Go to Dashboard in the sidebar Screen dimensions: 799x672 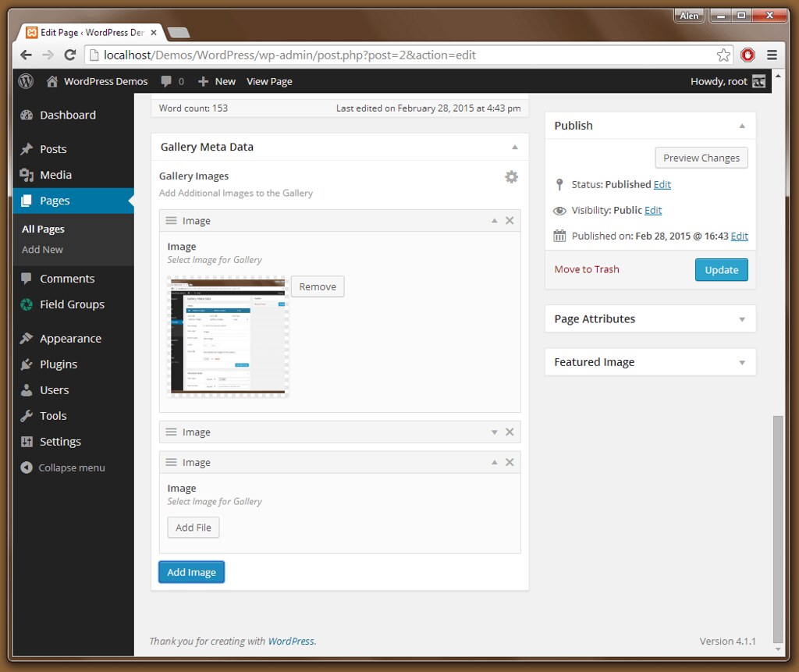click(x=67, y=116)
